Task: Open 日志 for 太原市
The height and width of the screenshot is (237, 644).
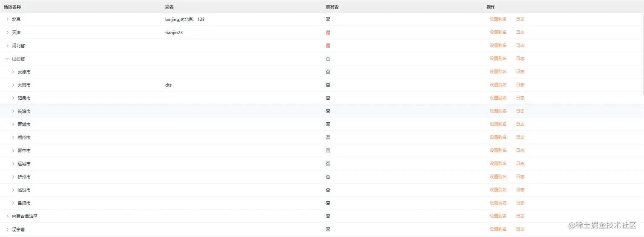Action: 520,72
